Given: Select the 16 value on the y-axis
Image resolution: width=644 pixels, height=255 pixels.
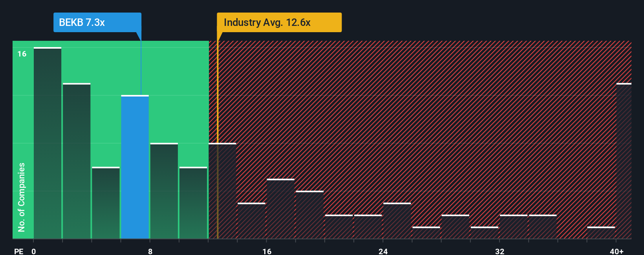Looking at the screenshot, I should 22,54.
